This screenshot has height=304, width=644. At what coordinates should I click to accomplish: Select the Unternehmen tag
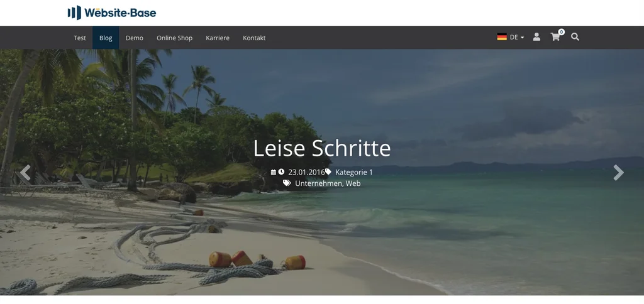click(318, 183)
